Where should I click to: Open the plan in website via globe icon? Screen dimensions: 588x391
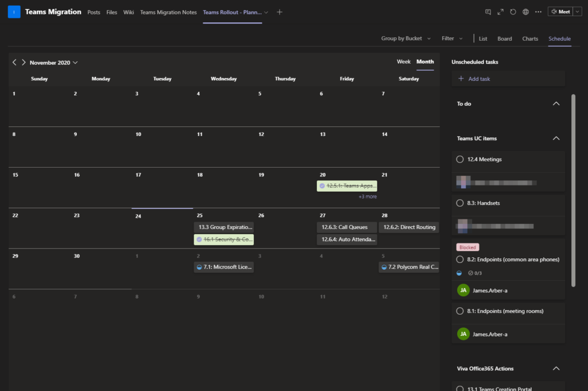click(x=526, y=12)
